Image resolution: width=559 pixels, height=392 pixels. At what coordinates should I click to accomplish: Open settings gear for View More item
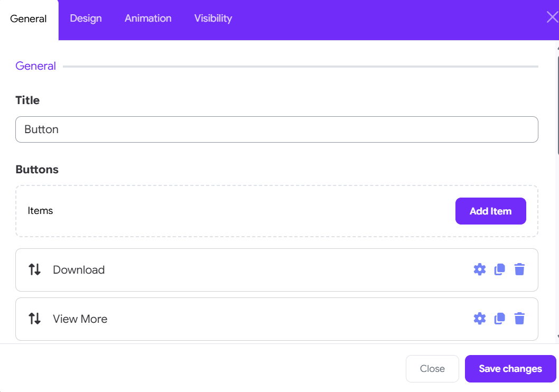pos(480,319)
